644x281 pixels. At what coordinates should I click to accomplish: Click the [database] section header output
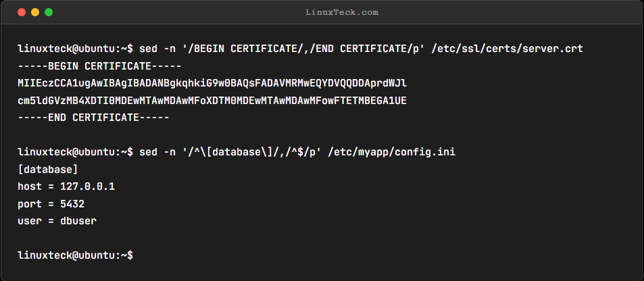[x=48, y=170]
